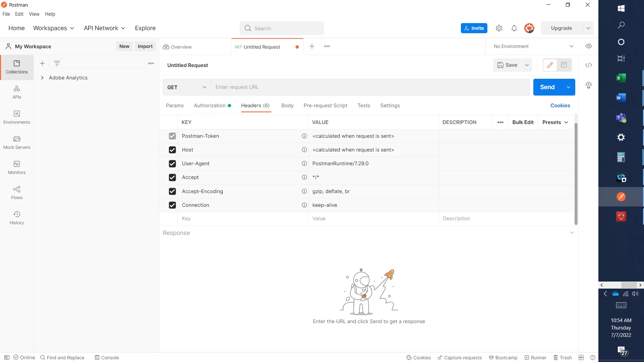Screen dimensions: 644x362
Task: Open the GET method dropdown
Action: click(186, 87)
